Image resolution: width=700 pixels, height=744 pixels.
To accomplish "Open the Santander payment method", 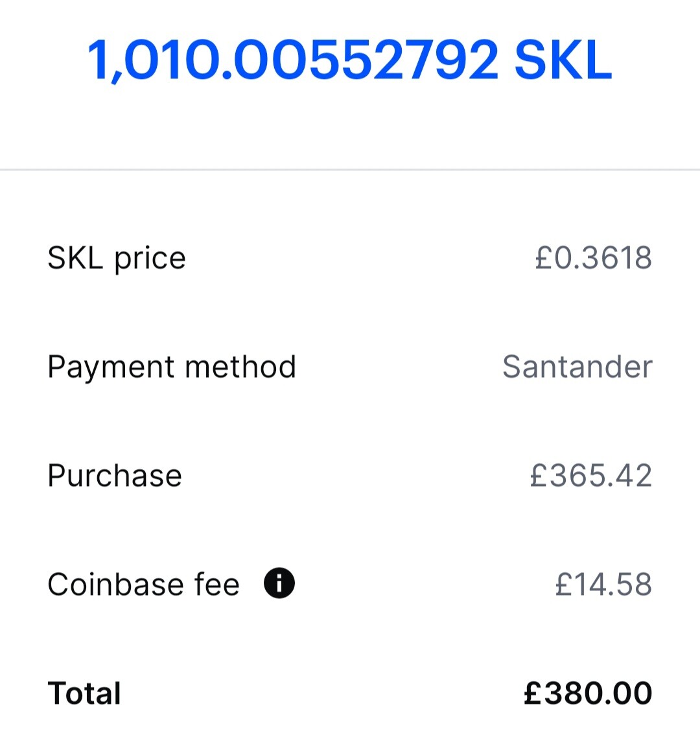I will pos(577,367).
